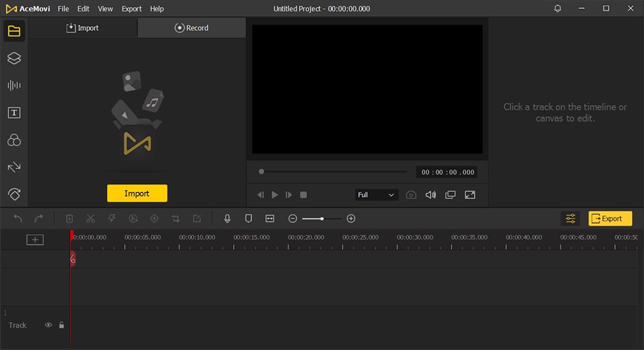Mute preview with the speaker icon
This screenshot has height=350, width=644.
430,195
